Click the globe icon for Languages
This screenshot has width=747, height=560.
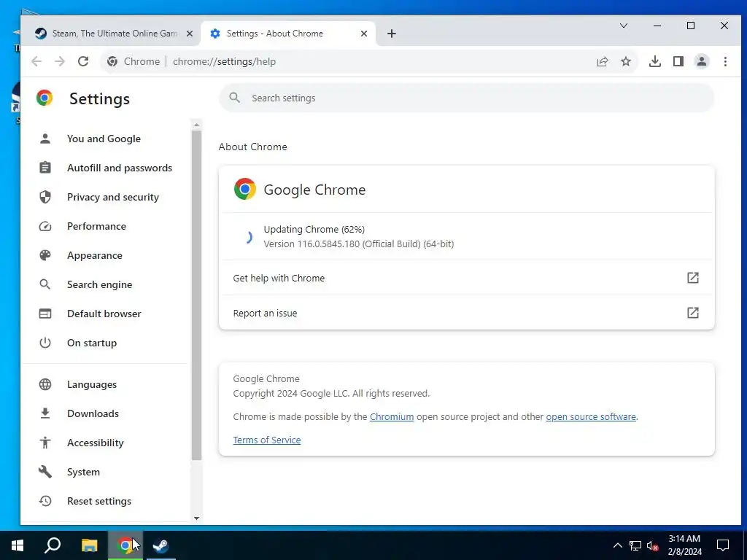(45, 384)
